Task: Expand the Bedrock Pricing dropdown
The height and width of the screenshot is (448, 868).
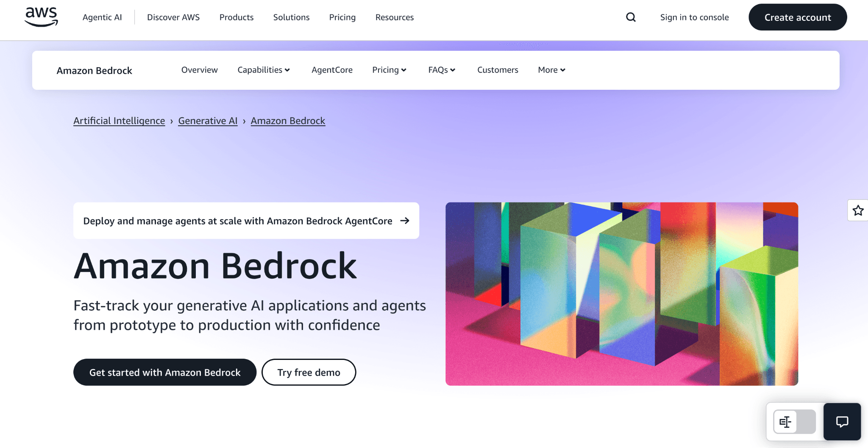Action: click(x=389, y=70)
